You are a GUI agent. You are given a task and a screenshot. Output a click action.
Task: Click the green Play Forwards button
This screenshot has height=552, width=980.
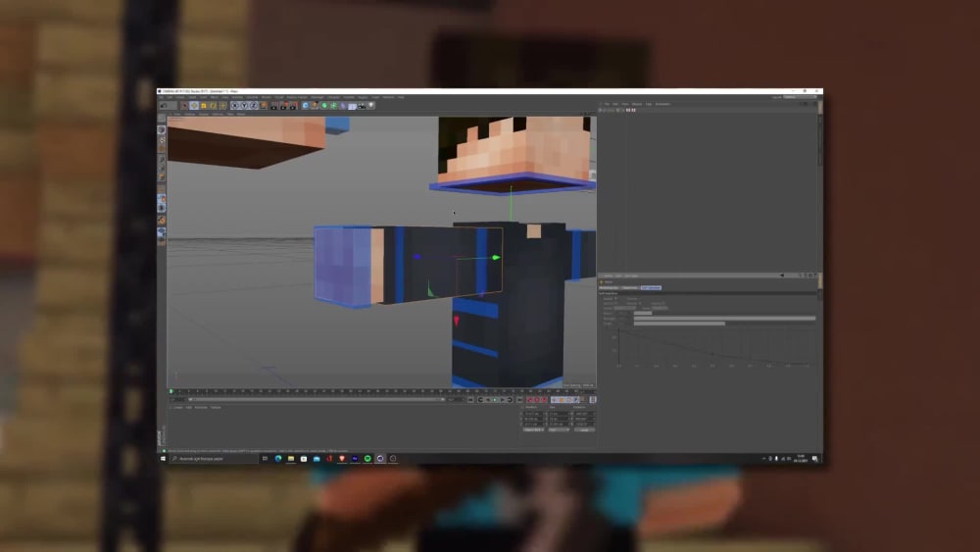494,400
